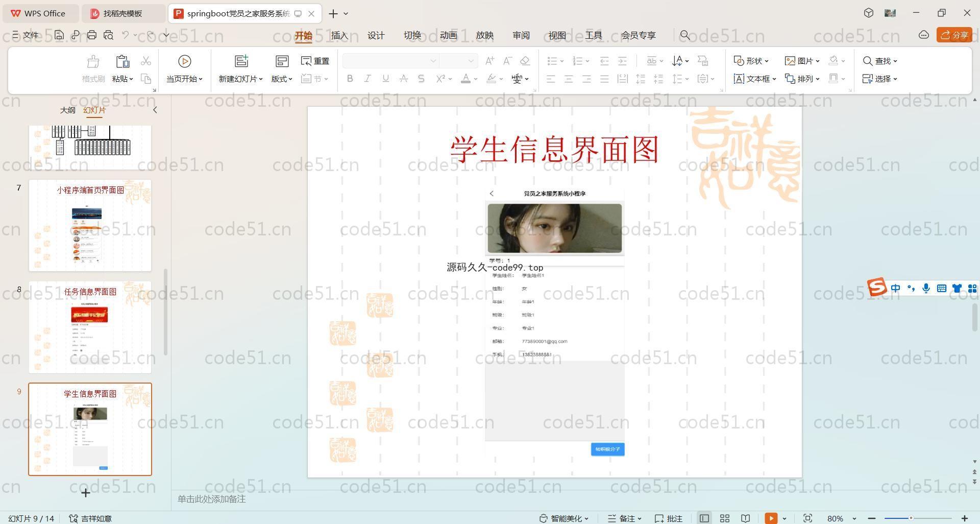Toggle text shadow S button
This screenshot has height=524, width=980.
click(421, 79)
